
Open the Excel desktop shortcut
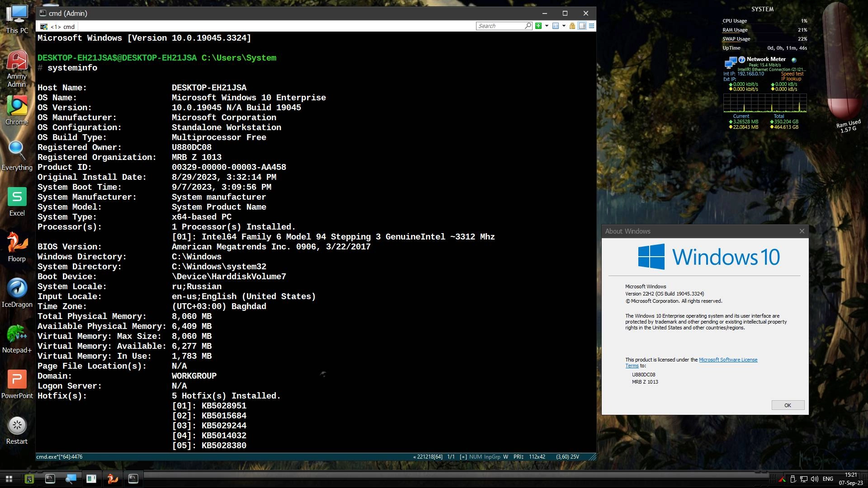(x=17, y=202)
